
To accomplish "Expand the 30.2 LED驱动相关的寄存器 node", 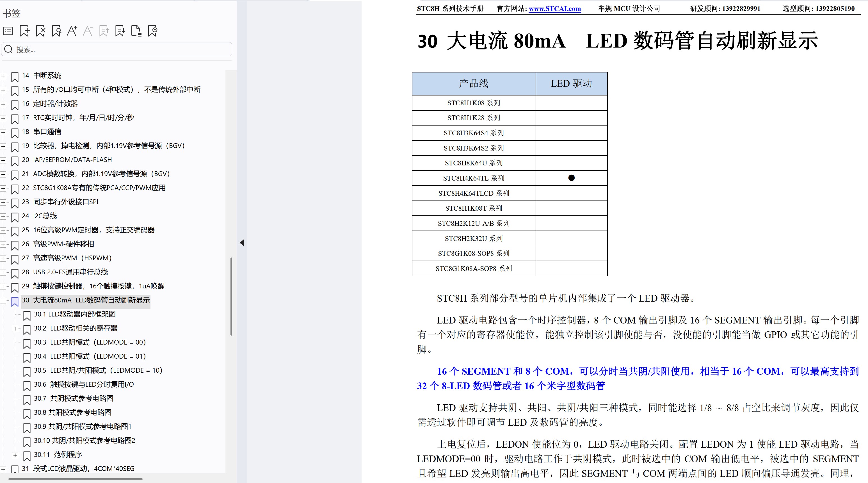I will click(x=15, y=328).
